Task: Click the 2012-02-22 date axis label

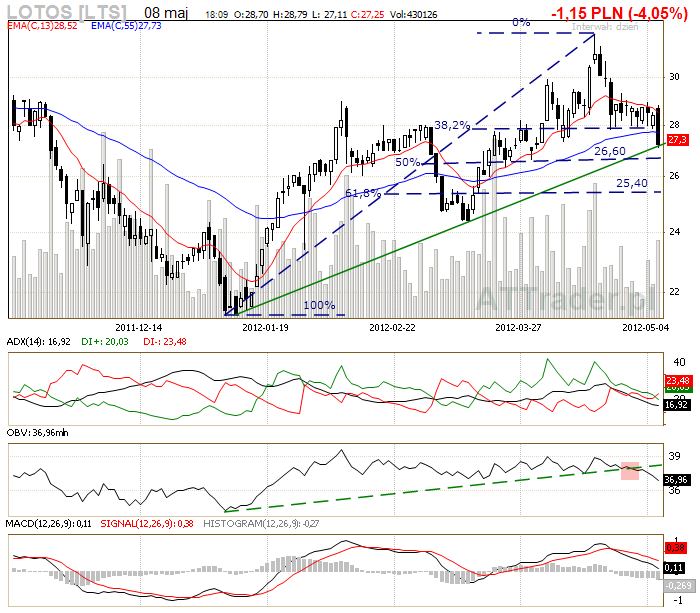Action: click(392, 328)
